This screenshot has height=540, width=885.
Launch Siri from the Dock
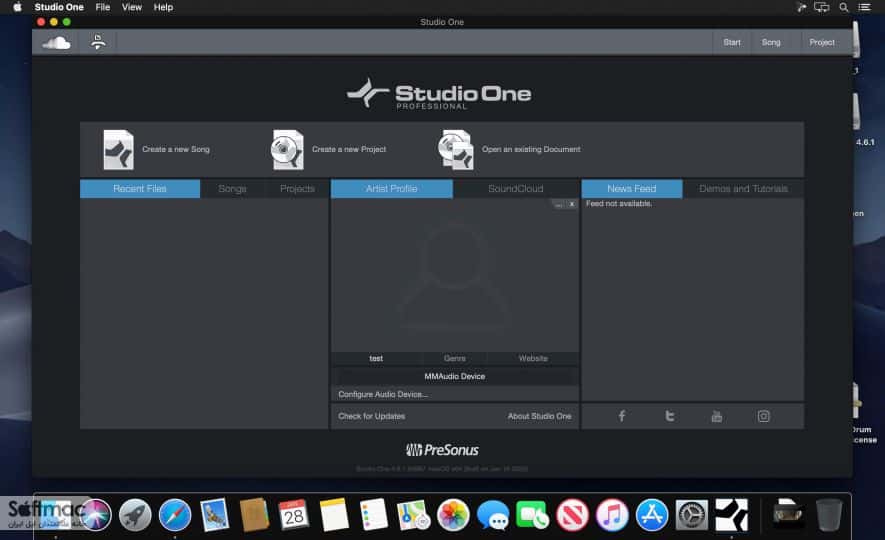pos(95,515)
